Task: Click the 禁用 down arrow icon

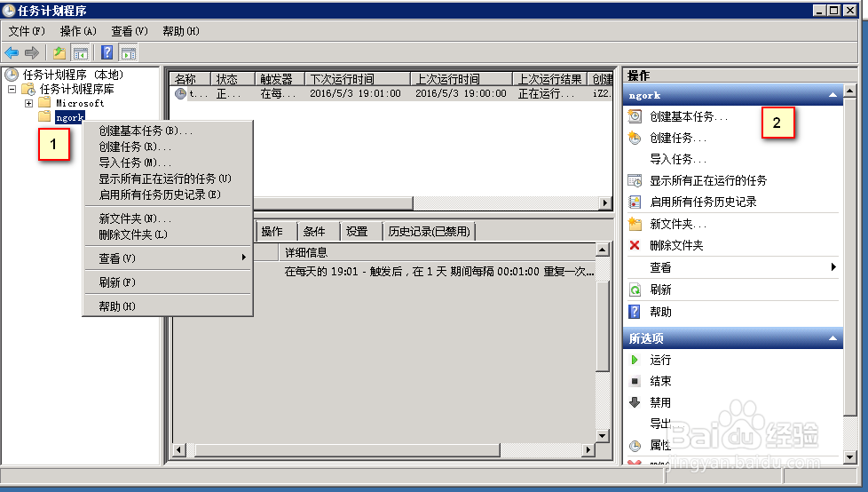Action: pos(635,402)
